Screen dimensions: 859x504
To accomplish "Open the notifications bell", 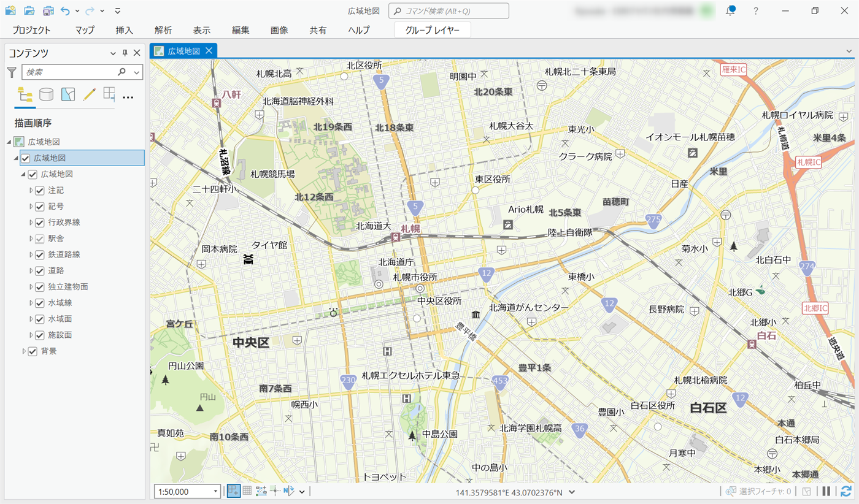I will [x=730, y=11].
